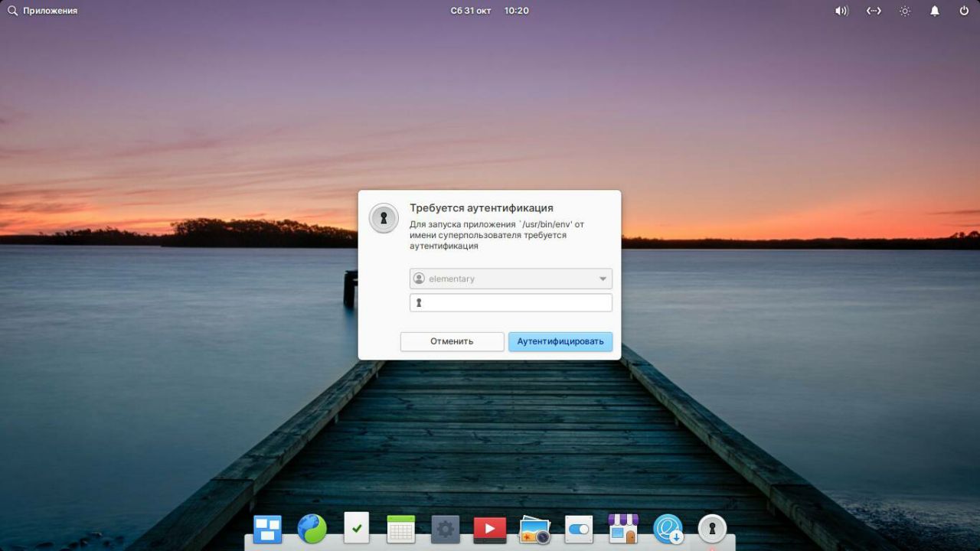
Task: Launch the web browser from the dock
Action: click(312, 529)
